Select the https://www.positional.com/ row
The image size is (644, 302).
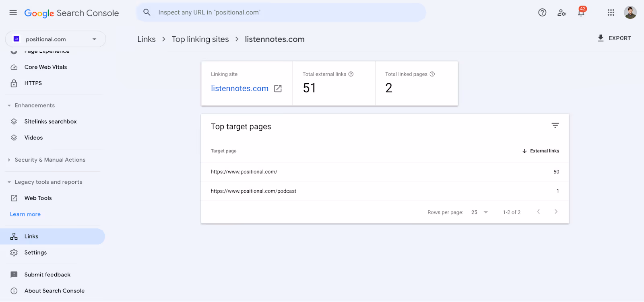[385, 172]
